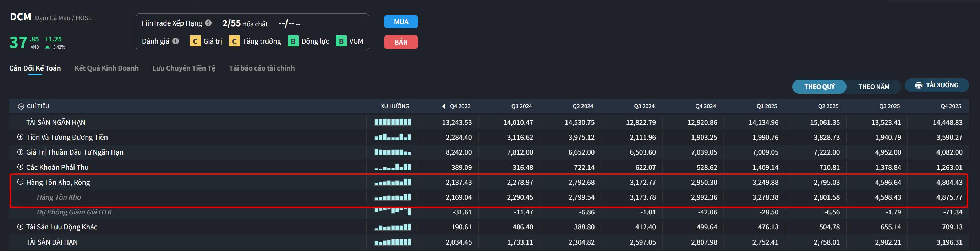980x251 pixels.
Task: Click the left arrow before Q4 2023
Action: coord(444,106)
